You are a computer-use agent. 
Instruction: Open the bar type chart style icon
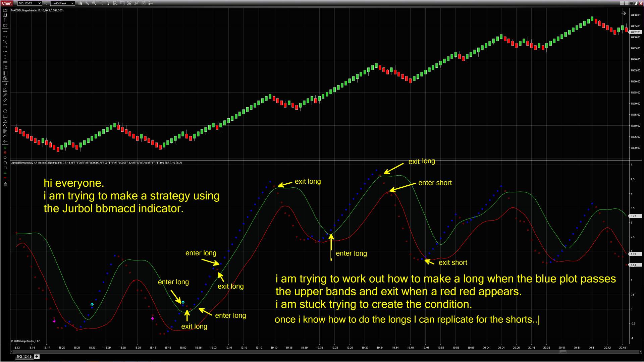80,3
